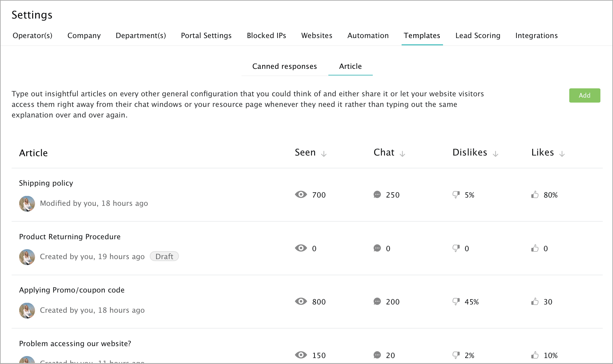
Task: Open the Blocked IPs tab
Action: tap(266, 35)
